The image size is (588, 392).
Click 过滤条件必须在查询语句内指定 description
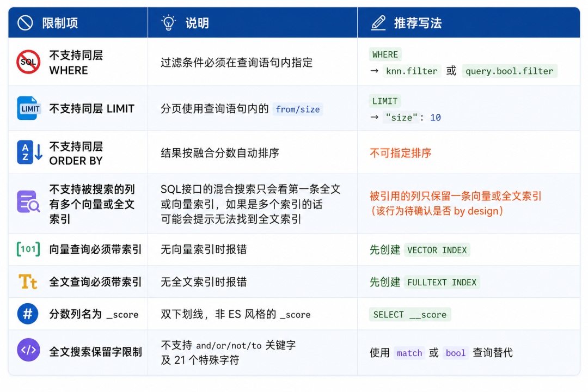(237, 63)
